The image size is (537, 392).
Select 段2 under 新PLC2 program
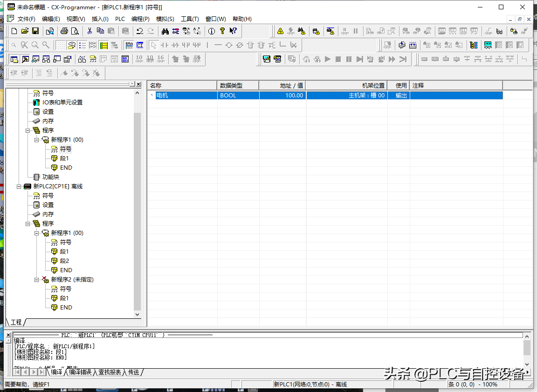64,261
